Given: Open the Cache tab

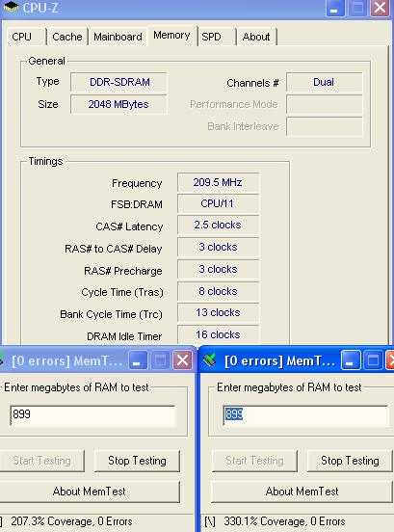Looking at the screenshot, I should (x=67, y=37).
